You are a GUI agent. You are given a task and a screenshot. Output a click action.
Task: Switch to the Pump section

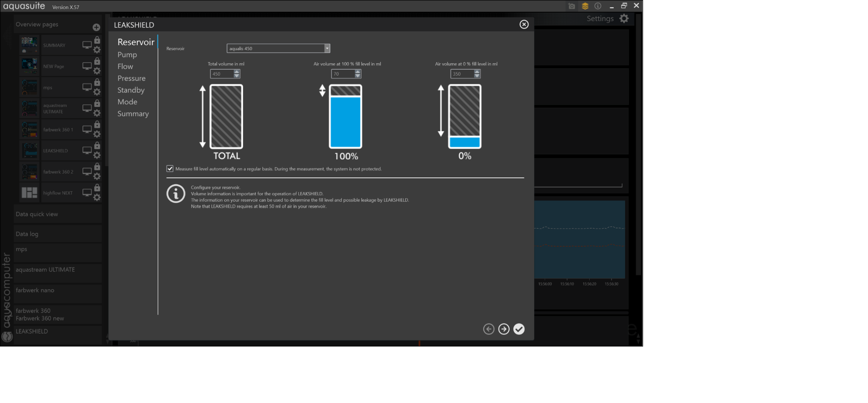(127, 55)
